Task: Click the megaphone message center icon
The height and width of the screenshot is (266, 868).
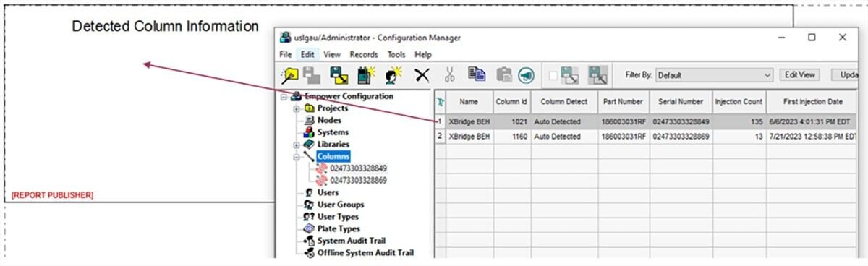Action: coord(526,74)
